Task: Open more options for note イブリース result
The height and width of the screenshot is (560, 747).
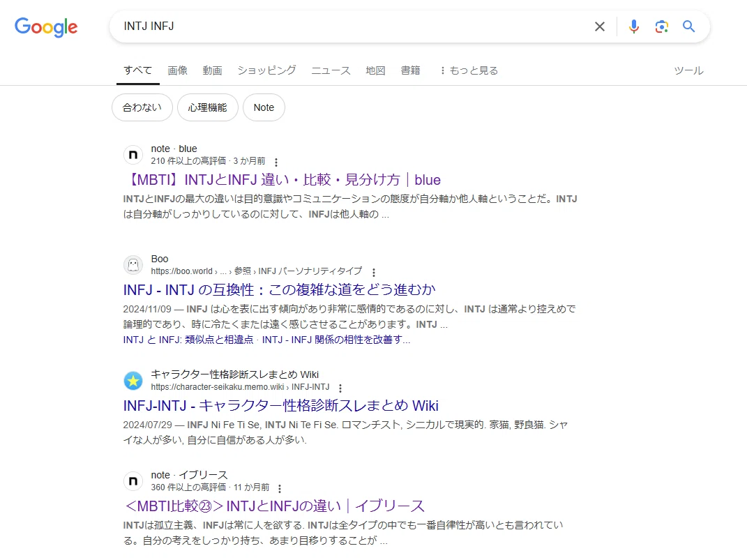Action: [280, 489]
